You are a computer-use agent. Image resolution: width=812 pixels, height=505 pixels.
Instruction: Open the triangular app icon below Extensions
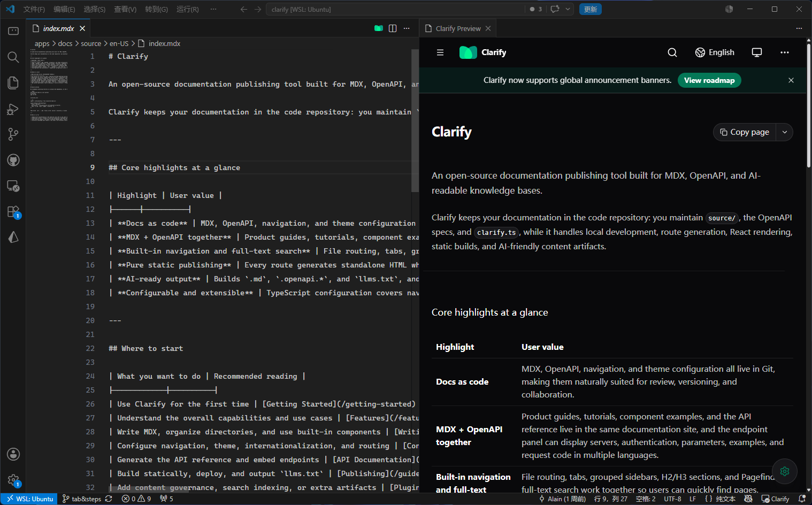click(x=13, y=237)
